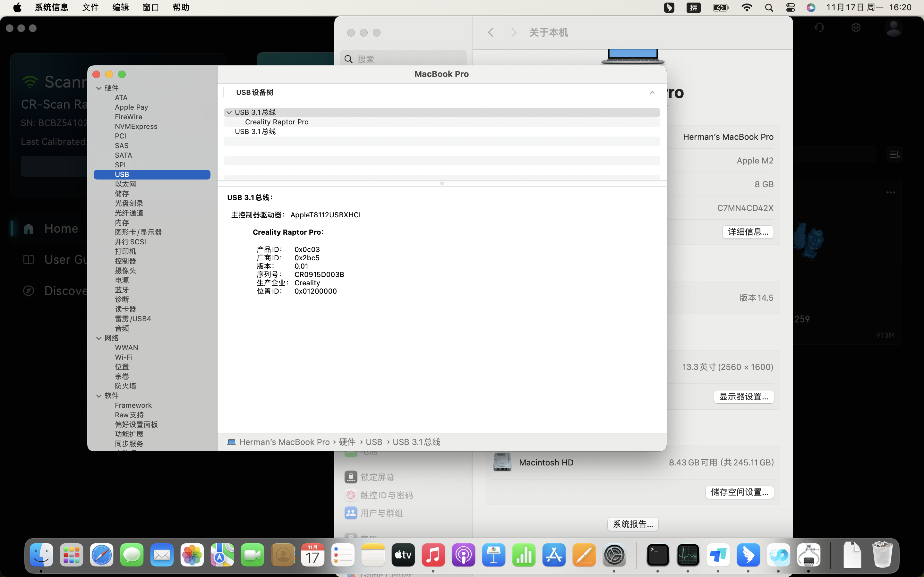
Task: Open Control Center in the menu bar
Action: tap(790, 8)
